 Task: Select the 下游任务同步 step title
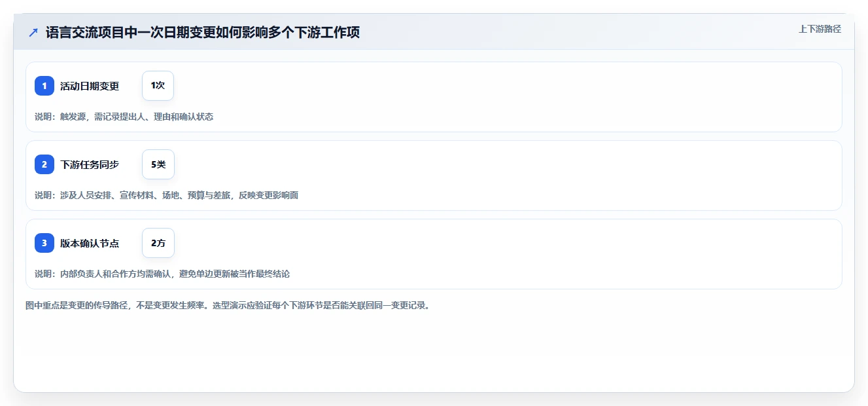[x=90, y=164]
